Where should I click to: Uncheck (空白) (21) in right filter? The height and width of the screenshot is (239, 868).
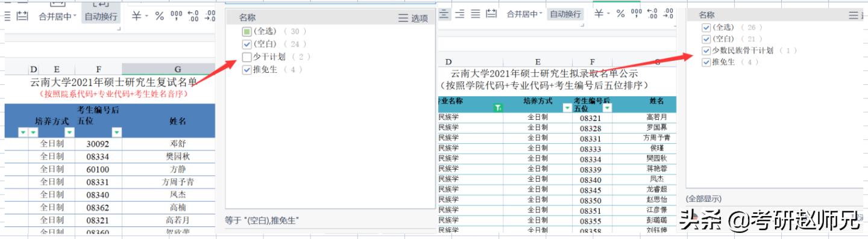tap(706, 39)
